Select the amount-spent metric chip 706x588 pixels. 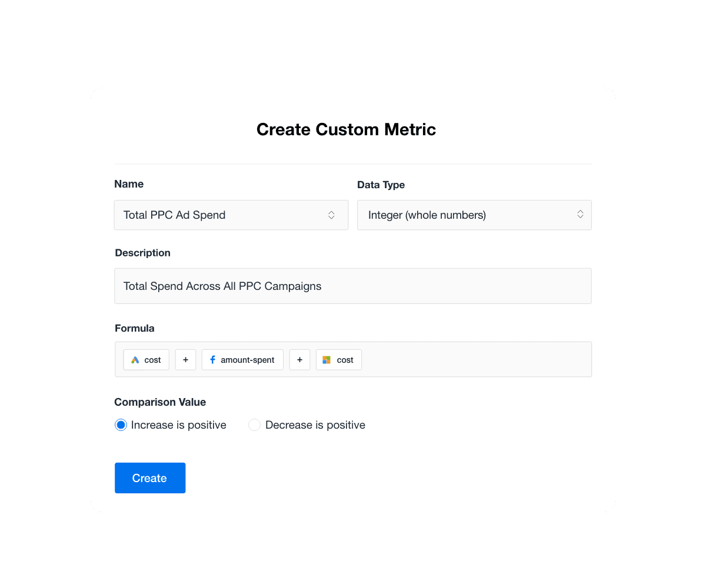[242, 360]
